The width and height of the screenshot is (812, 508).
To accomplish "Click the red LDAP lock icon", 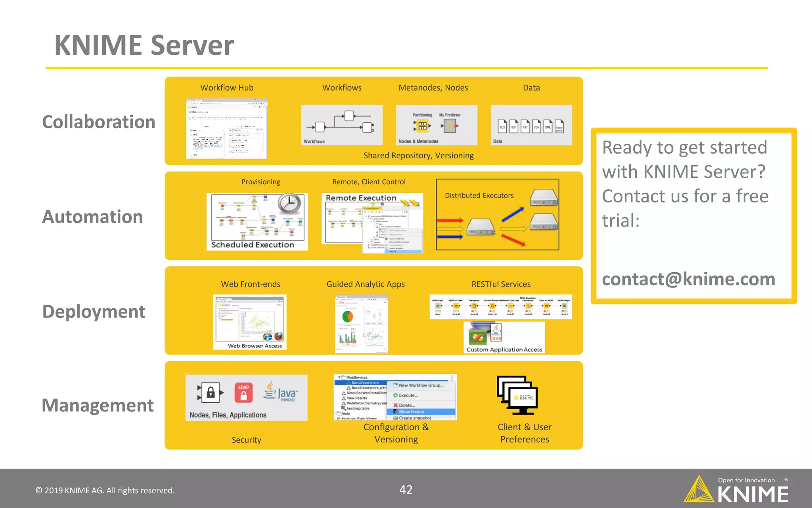I will (243, 393).
